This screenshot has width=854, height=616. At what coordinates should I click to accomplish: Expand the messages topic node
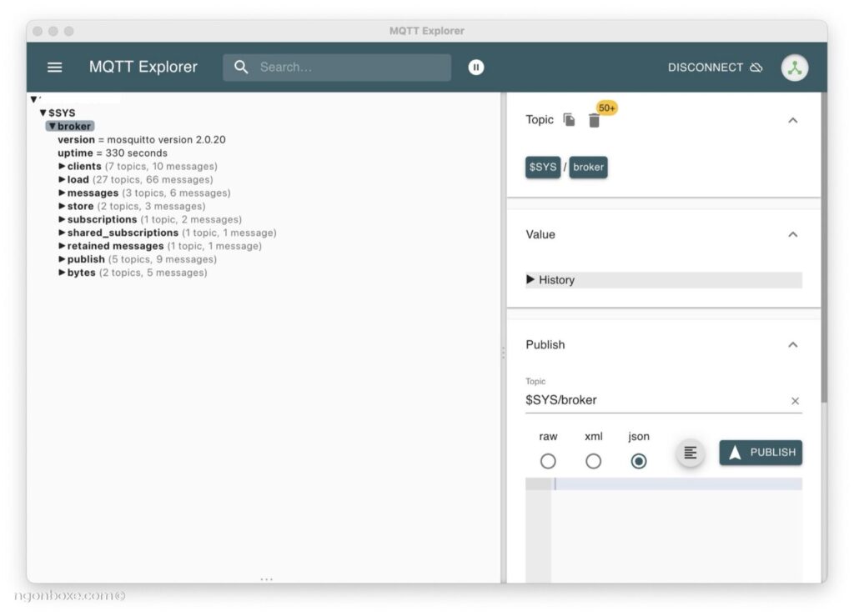62,193
